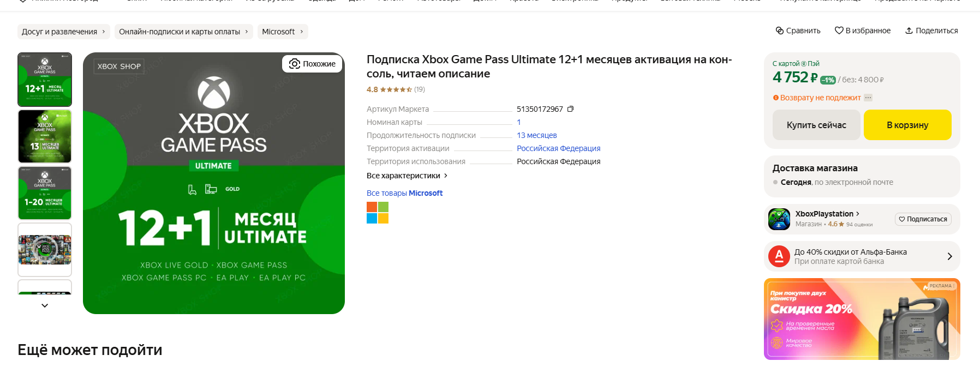Click the red Alfa-Bank logo icon
This screenshot has width=980, height=373.
pyautogui.click(x=779, y=256)
